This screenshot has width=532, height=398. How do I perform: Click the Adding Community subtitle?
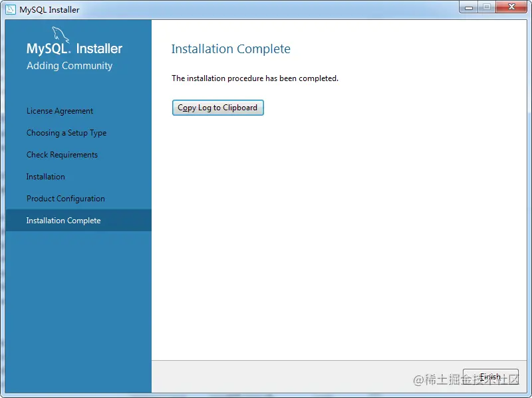[x=70, y=66]
